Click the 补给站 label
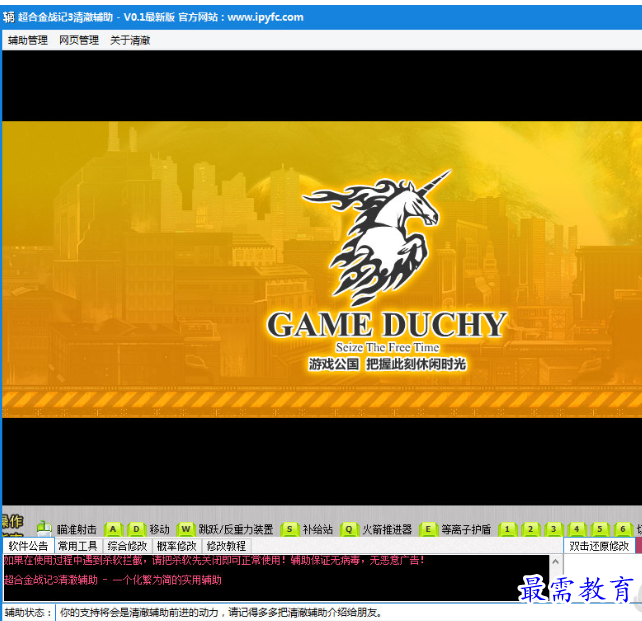 (318, 529)
